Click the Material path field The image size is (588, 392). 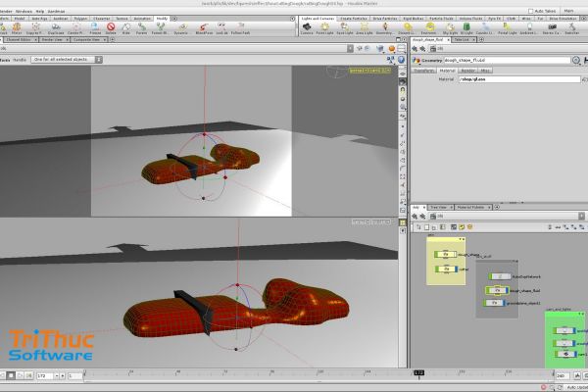(519, 79)
